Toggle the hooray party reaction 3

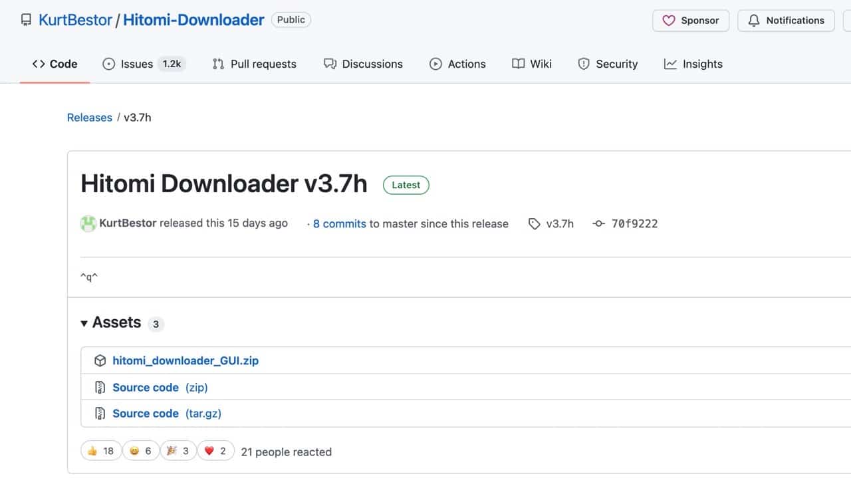point(178,451)
